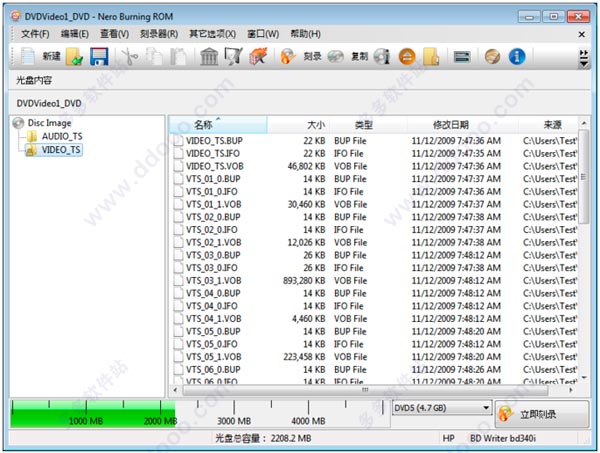
Task: Sort by the 大小 column header
Action: 298,125
